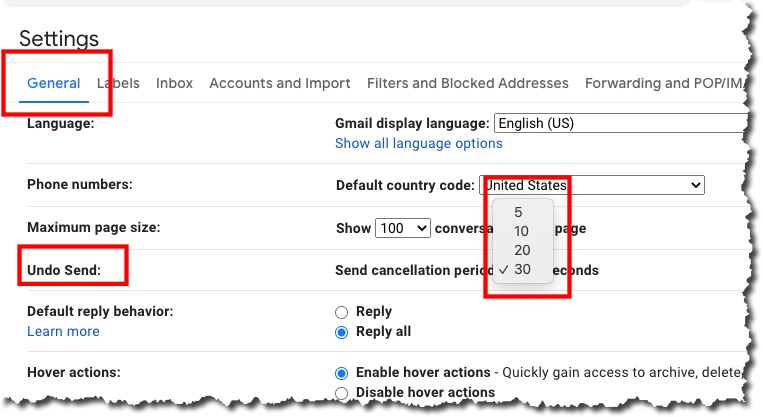Open Learn more under Default reply behavior
The image size is (763, 417).
pyautogui.click(x=63, y=331)
